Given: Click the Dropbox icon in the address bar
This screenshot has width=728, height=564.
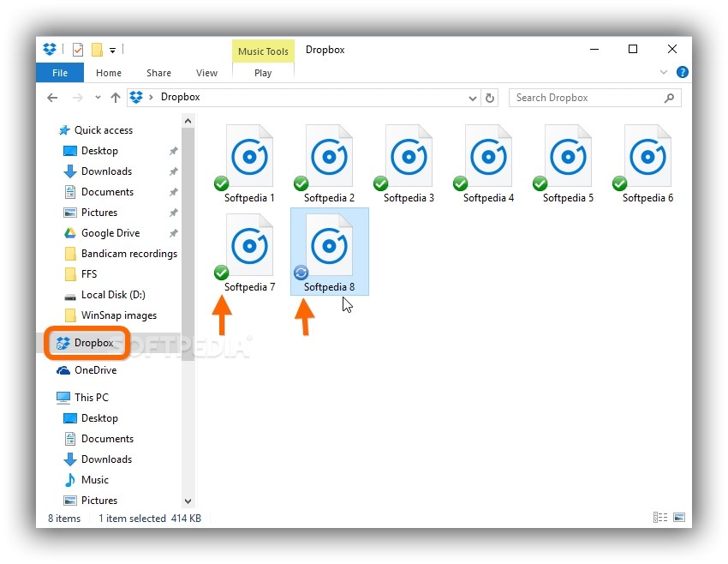Looking at the screenshot, I should point(137,97).
